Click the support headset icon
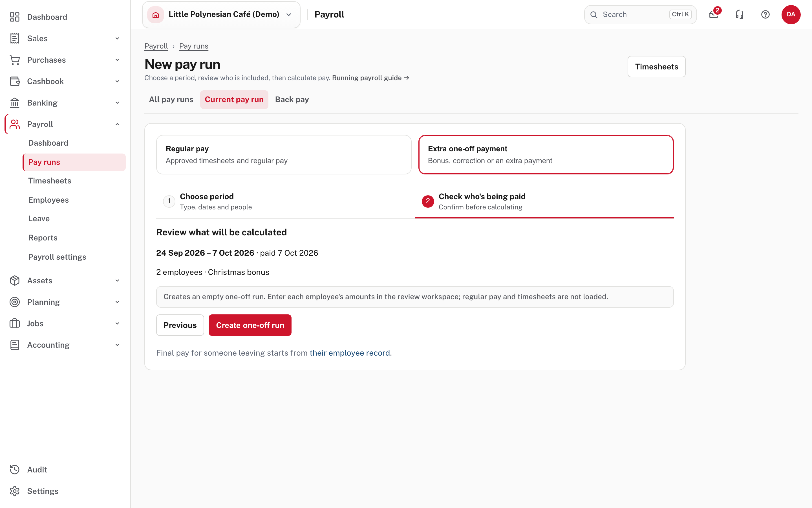 (740, 14)
